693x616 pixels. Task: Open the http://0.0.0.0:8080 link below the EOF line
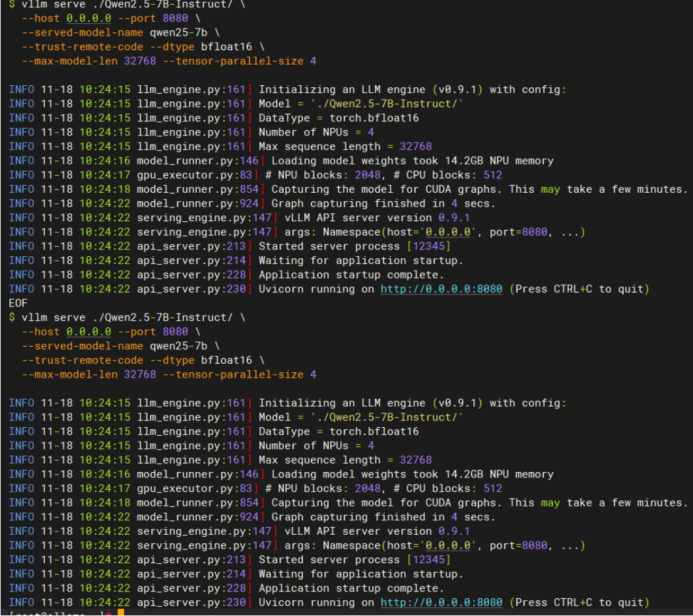click(x=441, y=603)
